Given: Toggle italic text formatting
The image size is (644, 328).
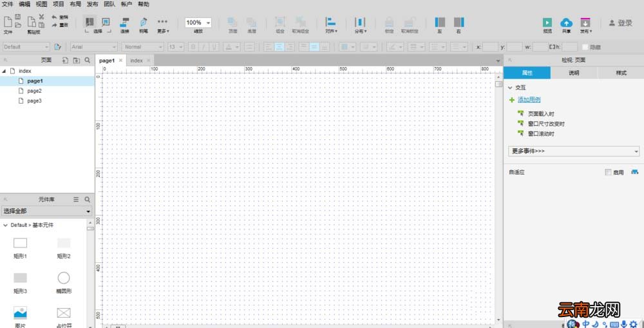Looking at the screenshot, I should (x=204, y=47).
